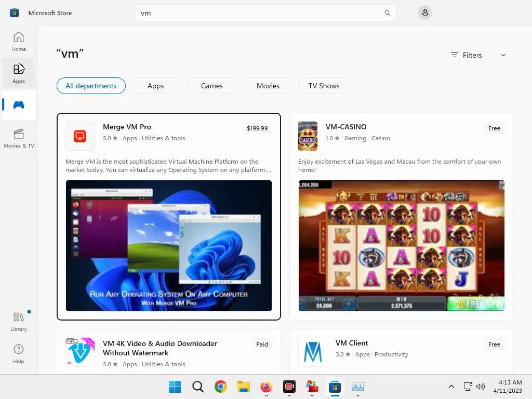The image size is (532, 399).
Task: Click the Merge VM description text
Action: [x=168, y=166]
